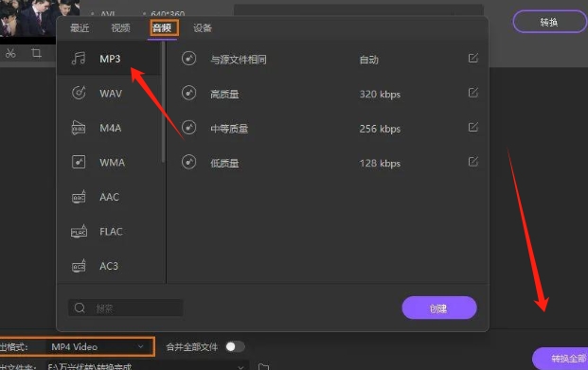Click the 自动 bitrate value
The image size is (588, 370).
pyautogui.click(x=369, y=60)
